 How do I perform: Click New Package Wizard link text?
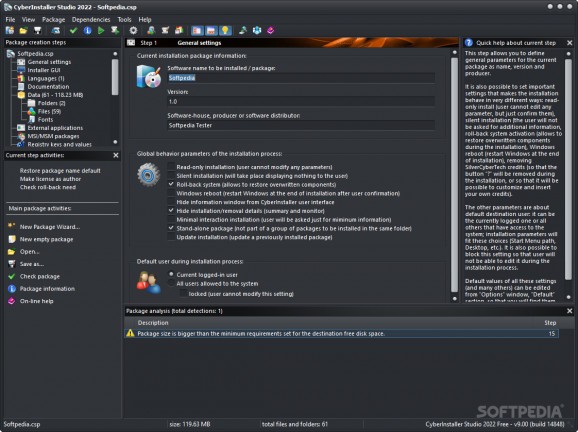(x=50, y=227)
